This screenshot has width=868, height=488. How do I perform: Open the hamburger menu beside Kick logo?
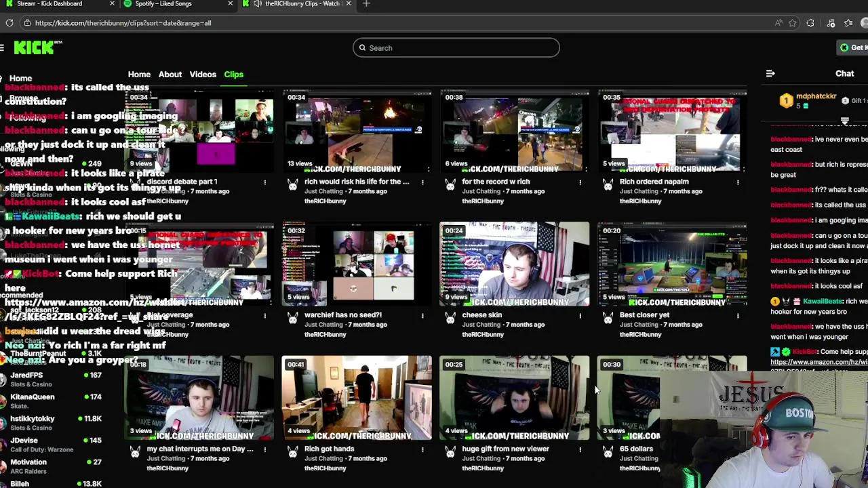point(2,47)
